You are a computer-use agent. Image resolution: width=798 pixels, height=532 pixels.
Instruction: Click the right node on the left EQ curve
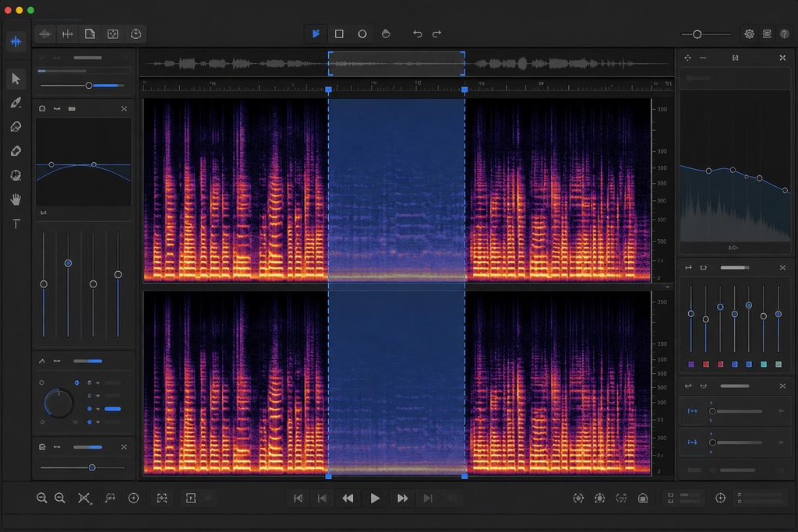94,165
